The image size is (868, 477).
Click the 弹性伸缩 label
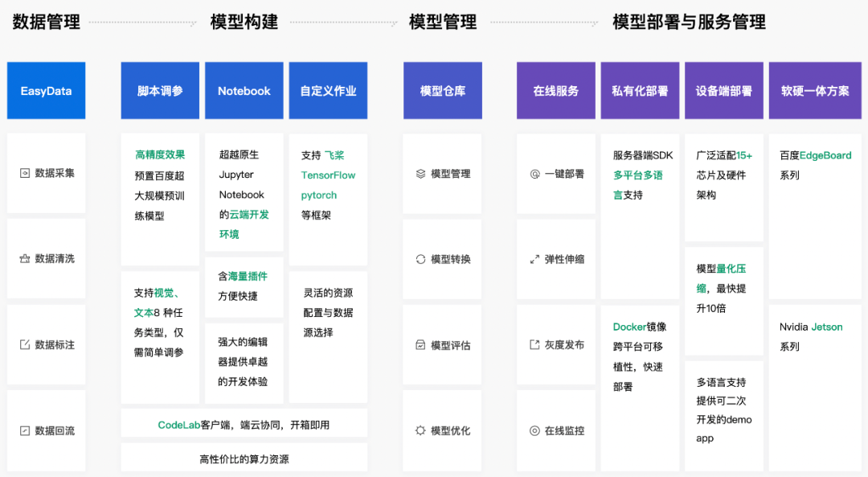click(565, 259)
